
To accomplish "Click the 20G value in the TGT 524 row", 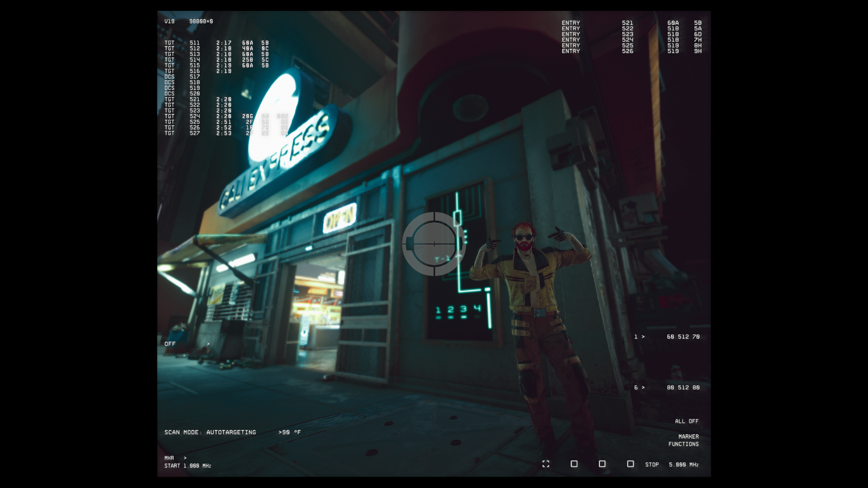I will click(x=247, y=116).
